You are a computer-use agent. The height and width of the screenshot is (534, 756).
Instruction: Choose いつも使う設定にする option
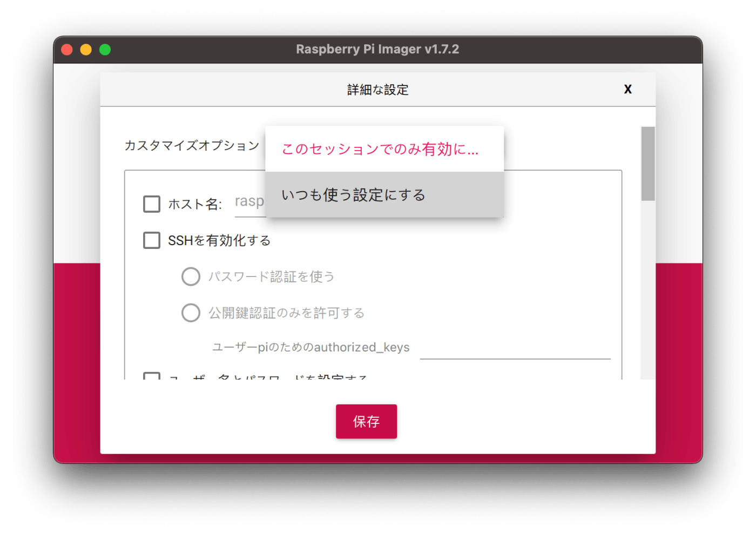(x=384, y=195)
